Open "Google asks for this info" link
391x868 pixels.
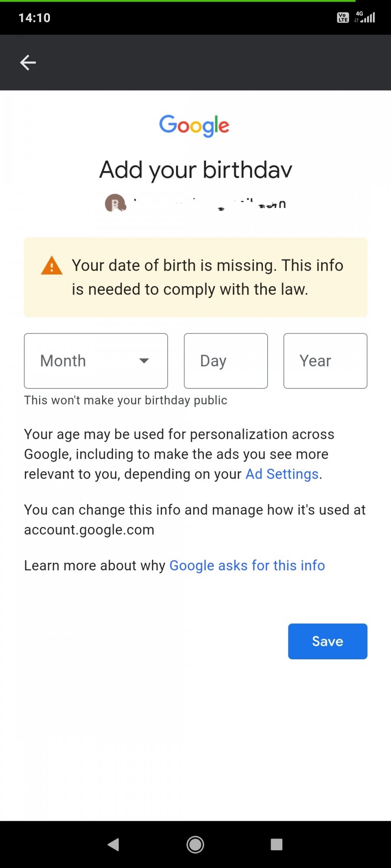[x=247, y=566]
